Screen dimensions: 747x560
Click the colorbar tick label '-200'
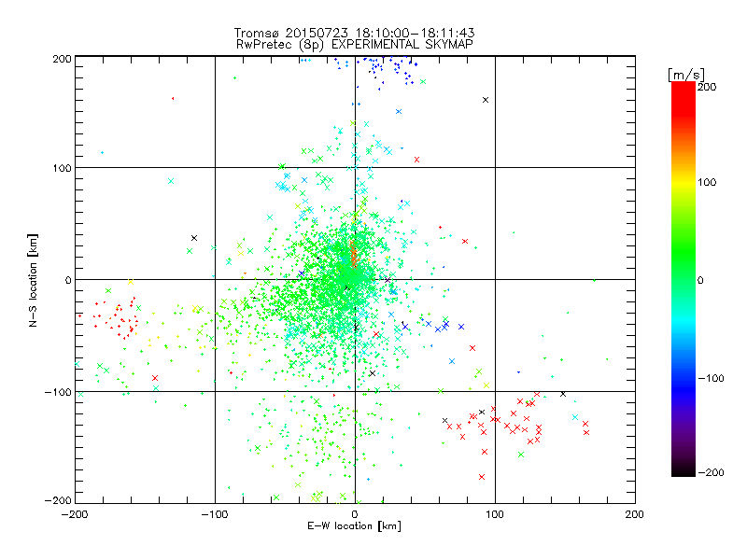pos(711,472)
